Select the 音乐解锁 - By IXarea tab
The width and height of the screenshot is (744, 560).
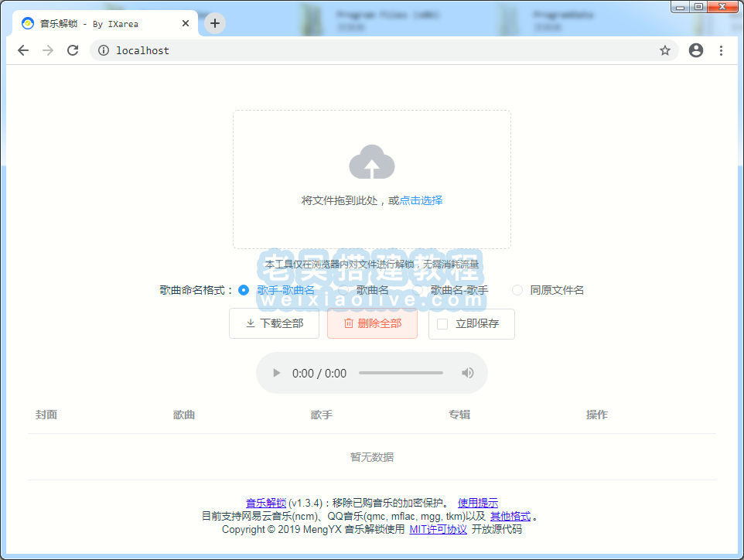coord(104,23)
